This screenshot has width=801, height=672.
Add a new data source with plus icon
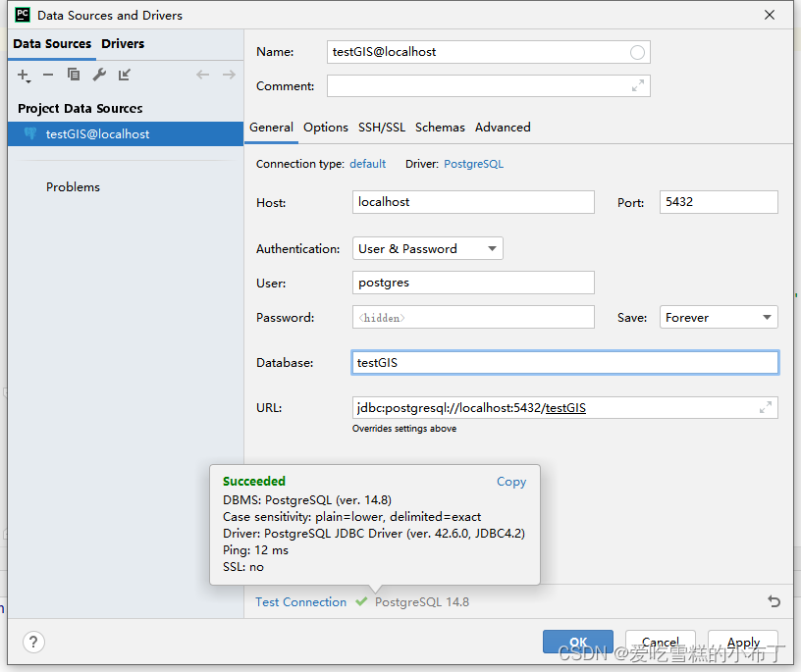[x=24, y=76]
